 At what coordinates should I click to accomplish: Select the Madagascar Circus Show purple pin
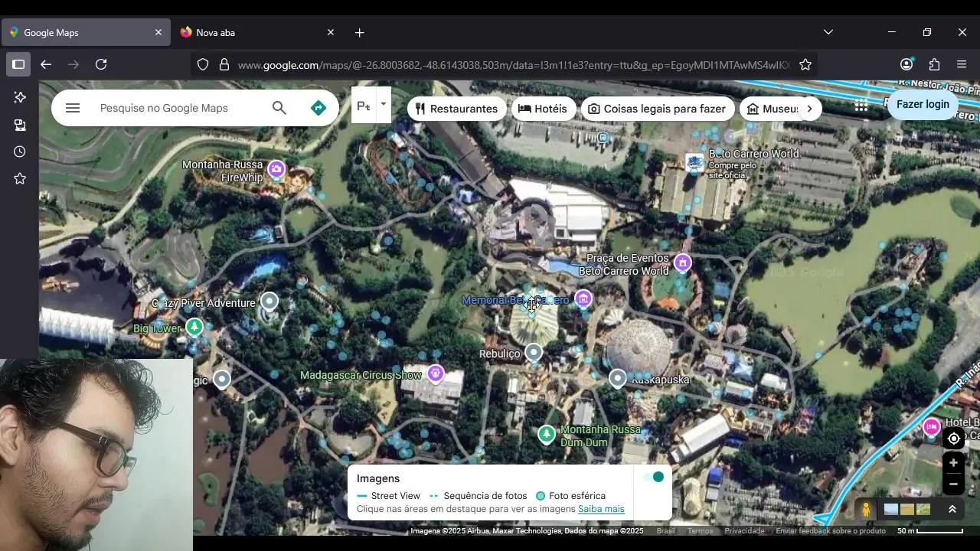coord(436,373)
